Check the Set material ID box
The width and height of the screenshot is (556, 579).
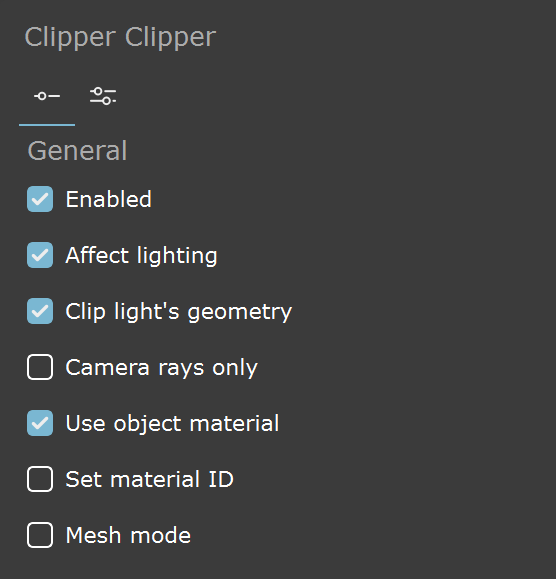(40, 479)
